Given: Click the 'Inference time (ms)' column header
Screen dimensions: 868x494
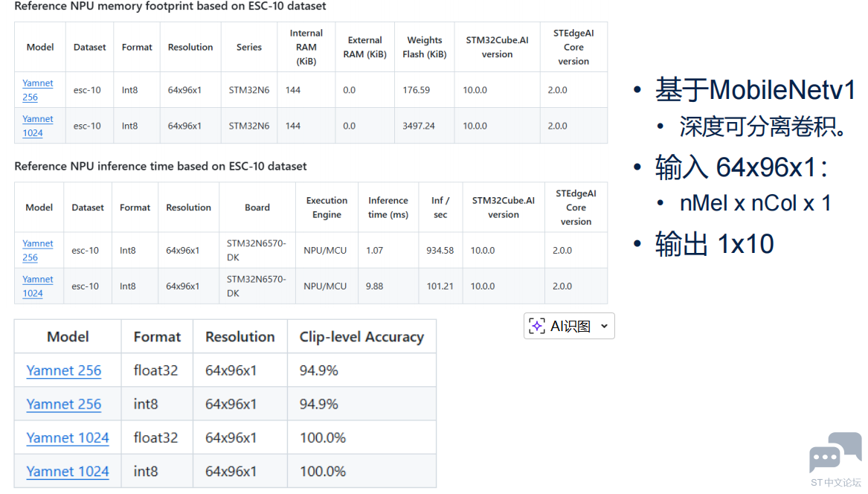Looking at the screenshot, I should coord(388,207).
